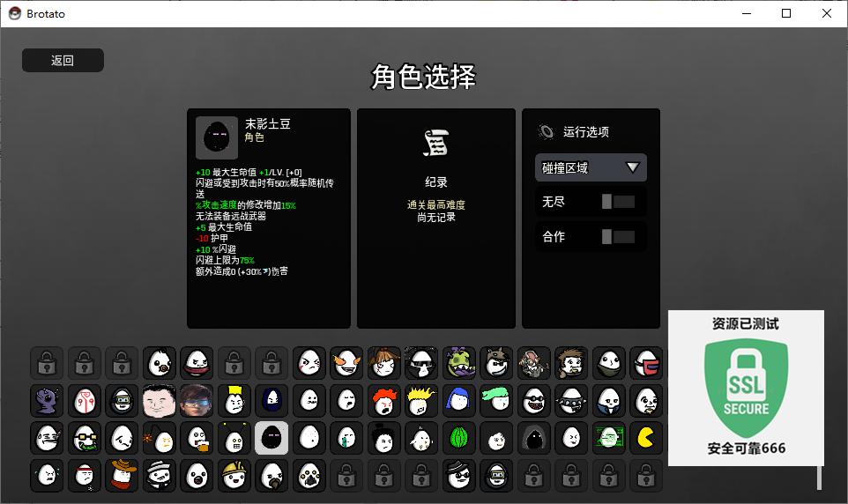Click the 无法装备远战武器 stat line
The height and width of the screenshot is (504, 848).
[x=231, y=216]
